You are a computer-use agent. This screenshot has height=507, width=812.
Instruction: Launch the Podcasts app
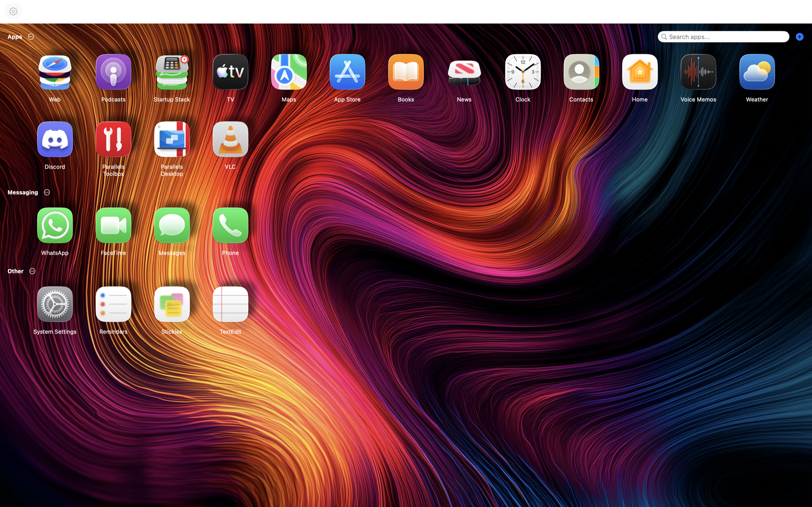click(113, 72)
